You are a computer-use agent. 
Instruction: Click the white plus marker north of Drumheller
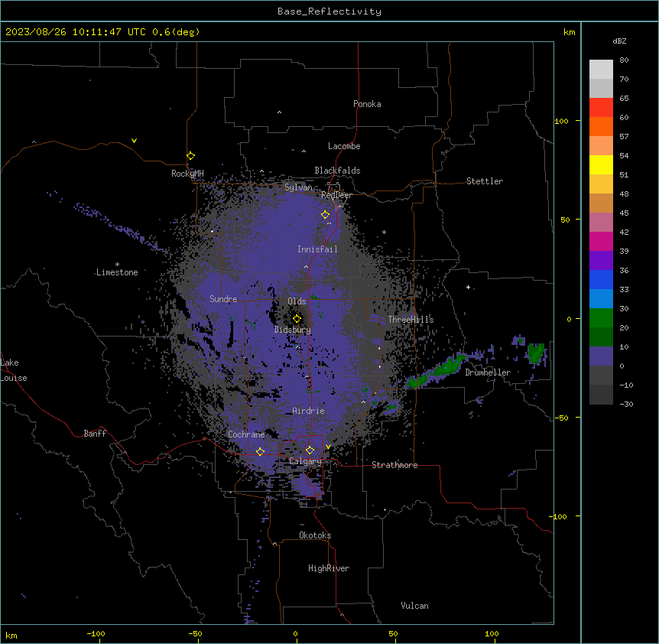(x=468, y=287)
